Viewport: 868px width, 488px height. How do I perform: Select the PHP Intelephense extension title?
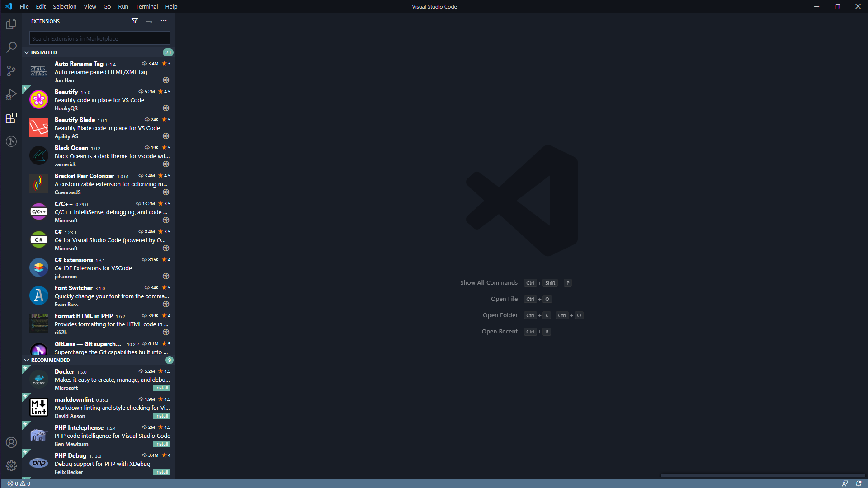click(x=79, y=427)
